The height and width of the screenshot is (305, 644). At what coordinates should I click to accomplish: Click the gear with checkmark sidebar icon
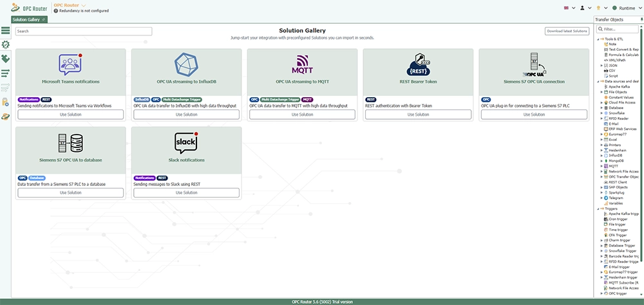(x=5, y=45)
